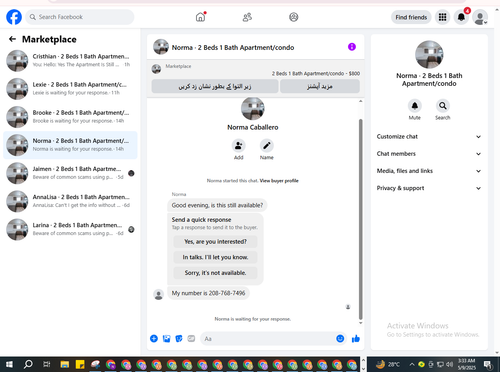The height and width of the screenshot is (372, 500).
Task: Open the Marketplace listing banner $800
Action: 256,70
